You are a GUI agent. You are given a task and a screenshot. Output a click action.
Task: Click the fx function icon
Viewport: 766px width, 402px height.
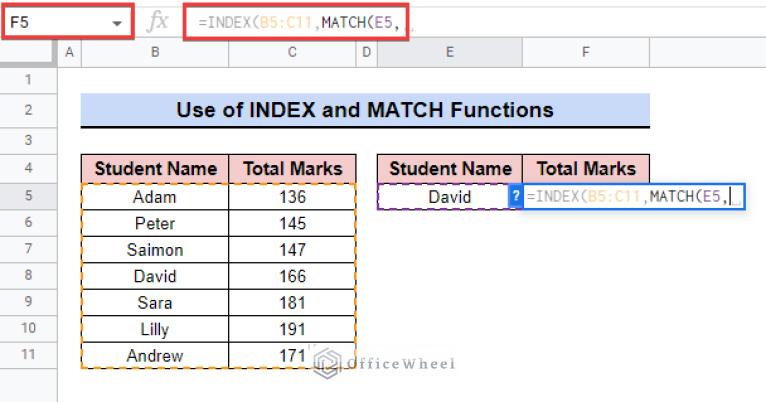point(158,22)
